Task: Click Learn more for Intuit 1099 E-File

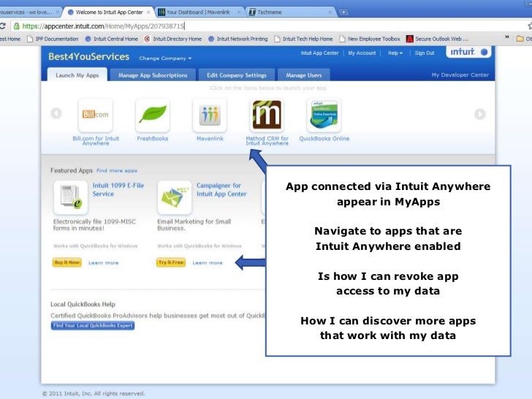Action: tap(104, 262)
